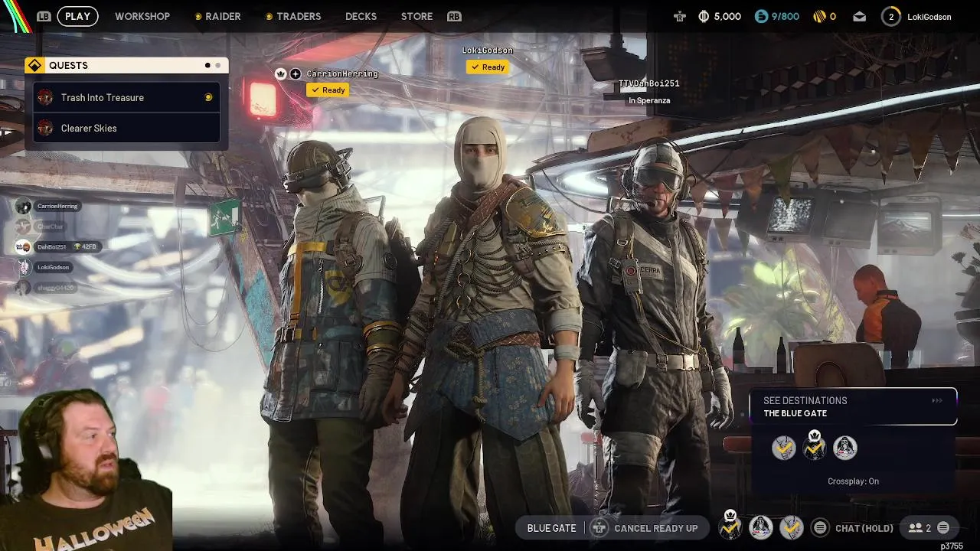Click the LB bumper icon
The height and width of the screenshot is (551, 980).
44,16
